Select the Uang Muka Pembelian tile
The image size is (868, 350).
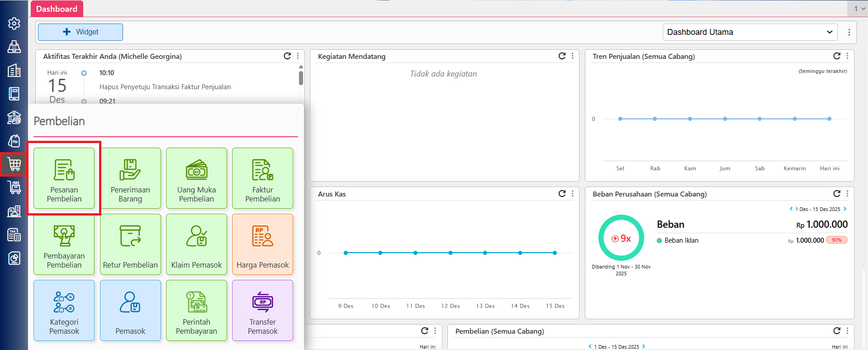[x=196, y=178]
